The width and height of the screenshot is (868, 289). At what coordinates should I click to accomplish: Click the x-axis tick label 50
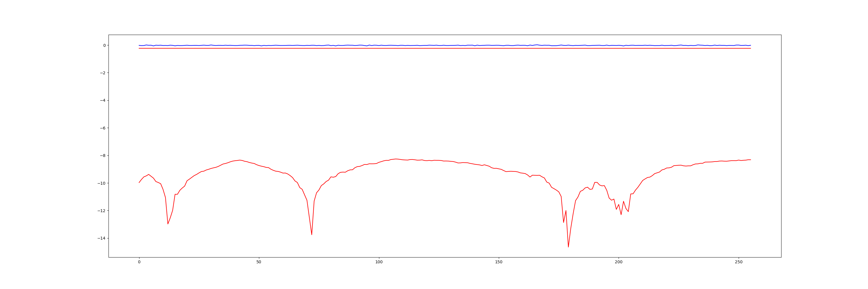tap(259, 262)
